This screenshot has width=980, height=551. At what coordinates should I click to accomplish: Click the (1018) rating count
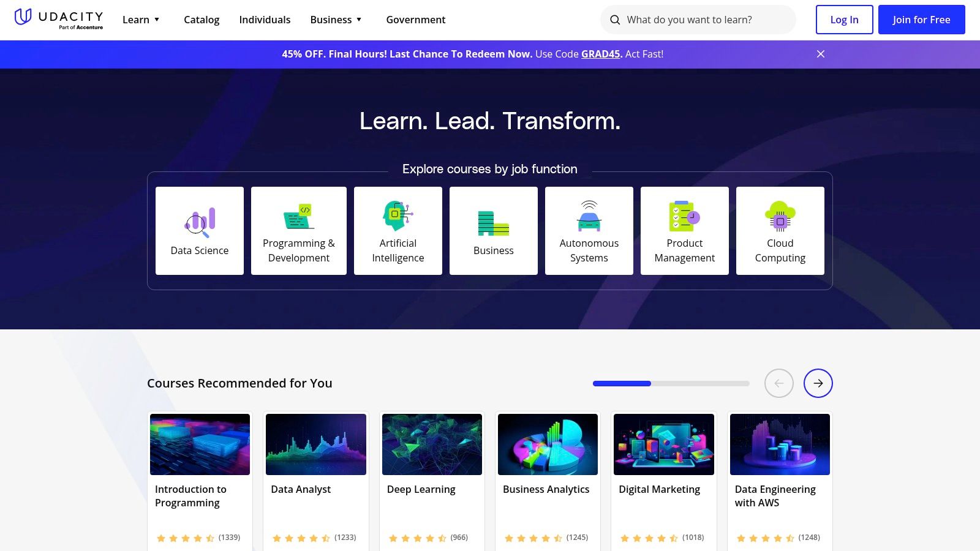693,538
